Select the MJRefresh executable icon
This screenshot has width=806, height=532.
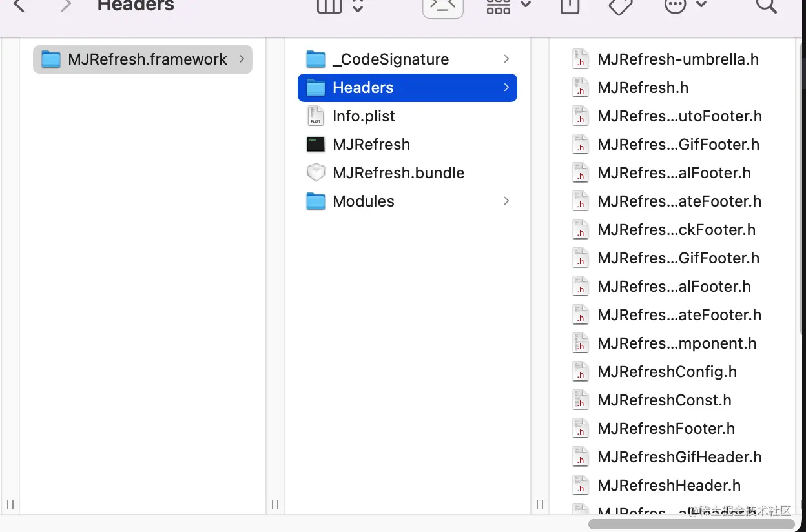pos(315,145)
